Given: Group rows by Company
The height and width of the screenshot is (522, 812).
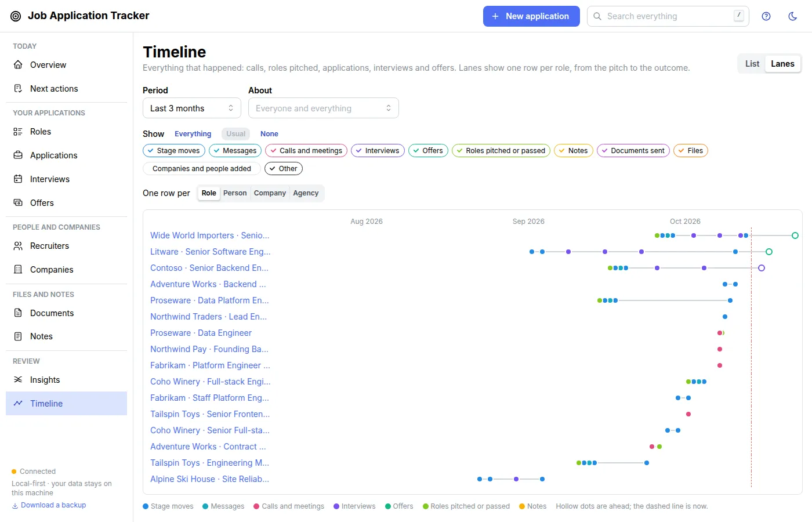Looking at the screenshot, I should coord(270,193).
